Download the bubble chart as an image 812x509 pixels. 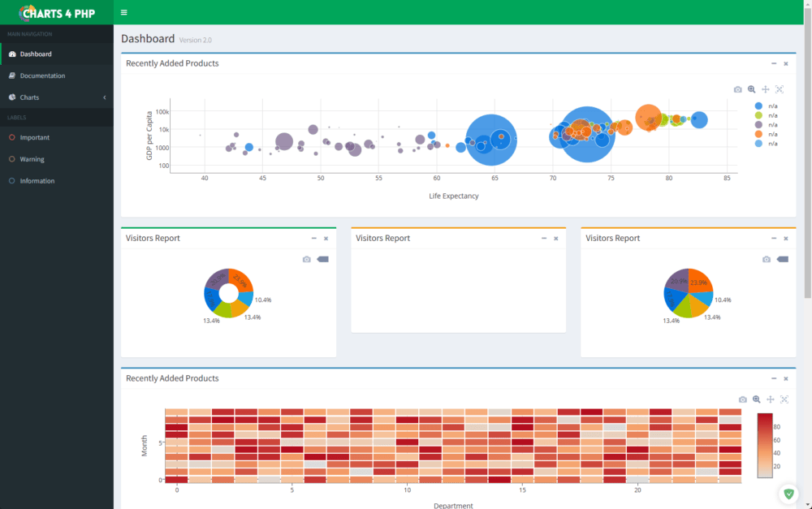click(737, 89)
